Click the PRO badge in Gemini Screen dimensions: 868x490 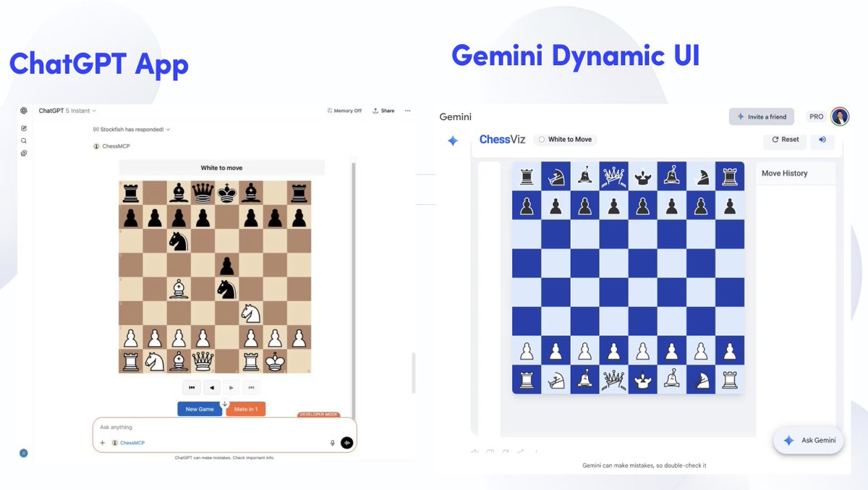(817, 117)
